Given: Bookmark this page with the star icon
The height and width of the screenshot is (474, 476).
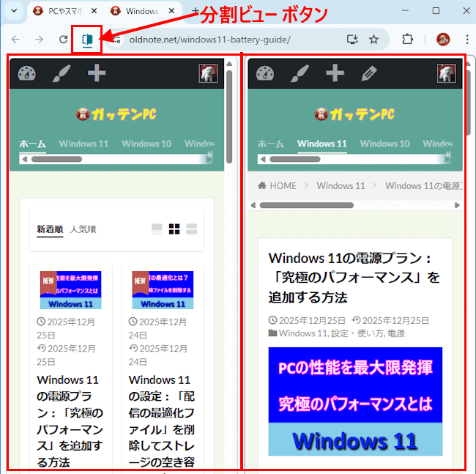Looking at the screenshot, I should point(373,40).
